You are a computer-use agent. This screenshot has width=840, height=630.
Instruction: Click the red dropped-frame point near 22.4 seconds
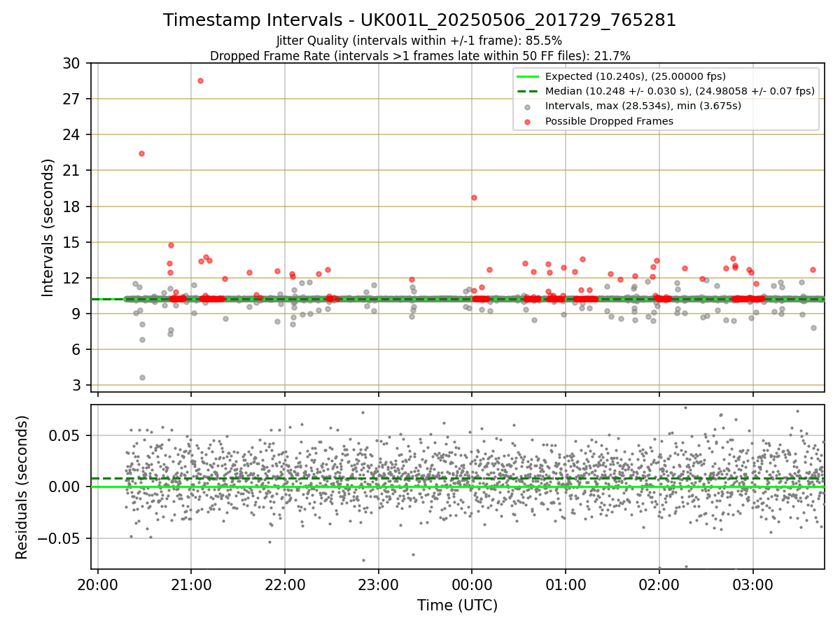tap(141, 153)
